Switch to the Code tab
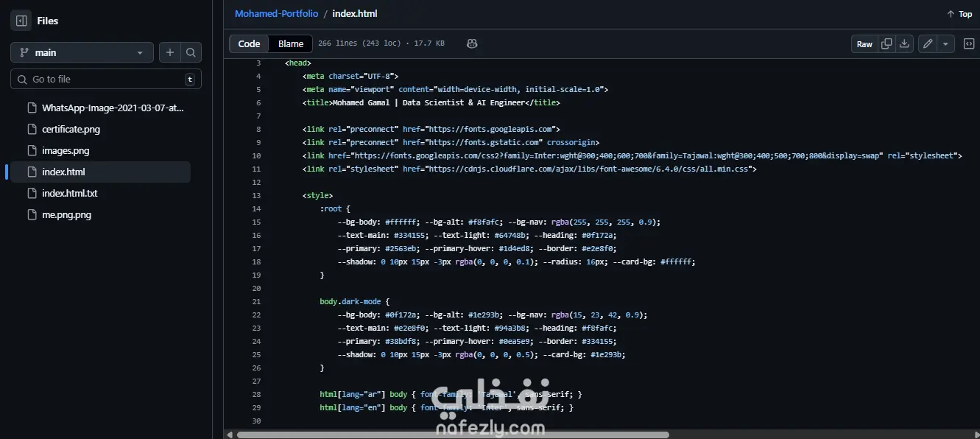This screenshot has width=980, height=439. pyautogui.click(x=249, y=43)
